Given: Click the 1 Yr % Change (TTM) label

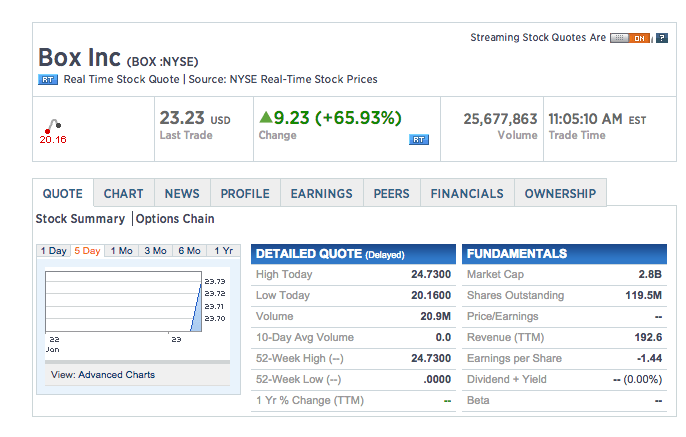Looking at the screenshot, I should tap(310, 400).
